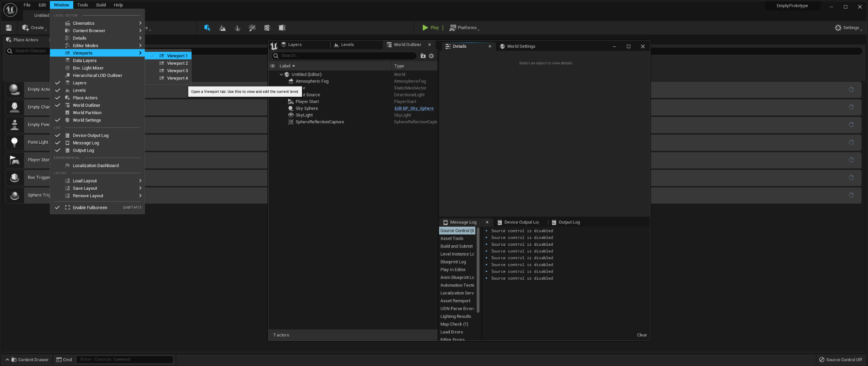This screenshot has height=366, width=868.
Task: Close the Message Log tab
Action: tap(487, 222)
